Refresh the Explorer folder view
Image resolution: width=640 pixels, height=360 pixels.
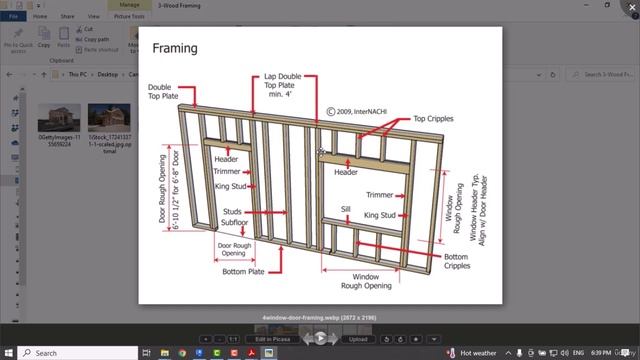[553, 75]
